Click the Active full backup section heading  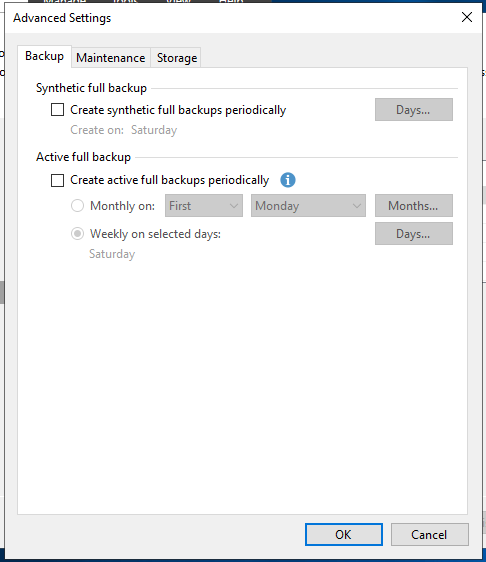click(x=84, y=157)
